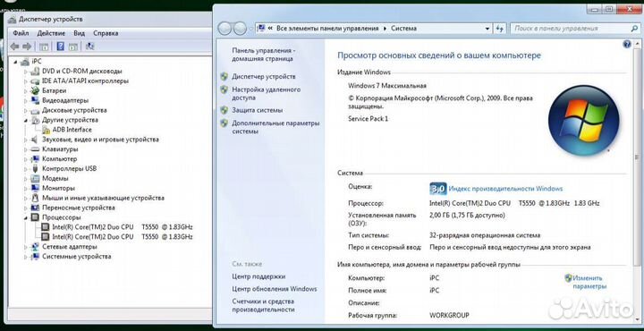
Task: Select the Мониторы category icon
Action: pyautogui.click(x=36, y=188)
